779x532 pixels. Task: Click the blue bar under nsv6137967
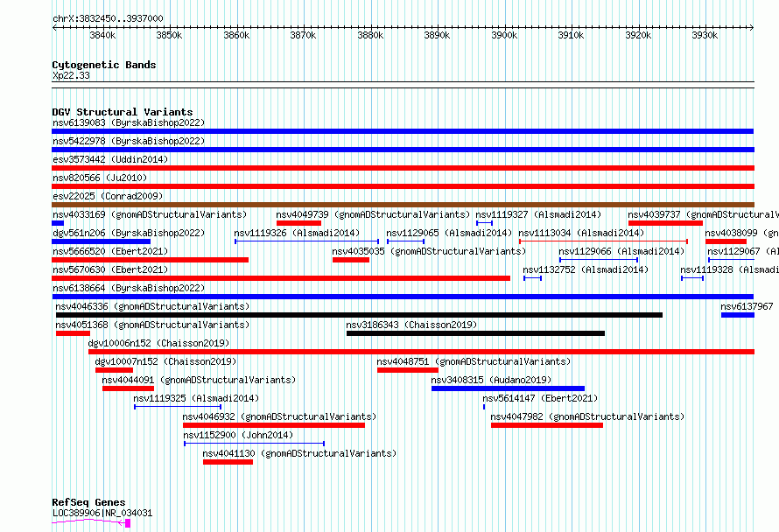[x=738, y=315]
